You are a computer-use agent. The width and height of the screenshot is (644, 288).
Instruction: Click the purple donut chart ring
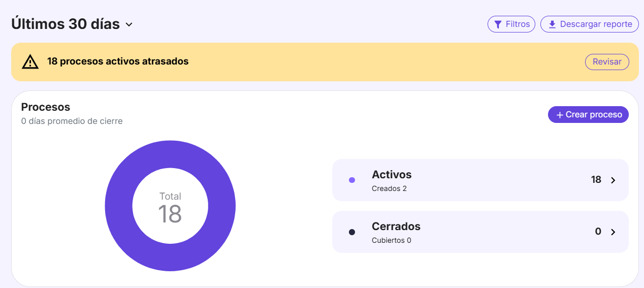click(119, 206)
